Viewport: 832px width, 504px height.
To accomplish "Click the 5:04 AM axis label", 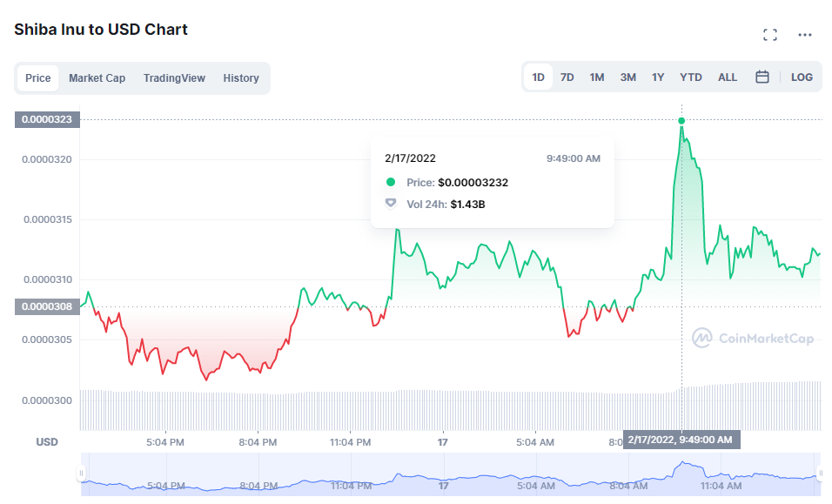I will [535, 442].
